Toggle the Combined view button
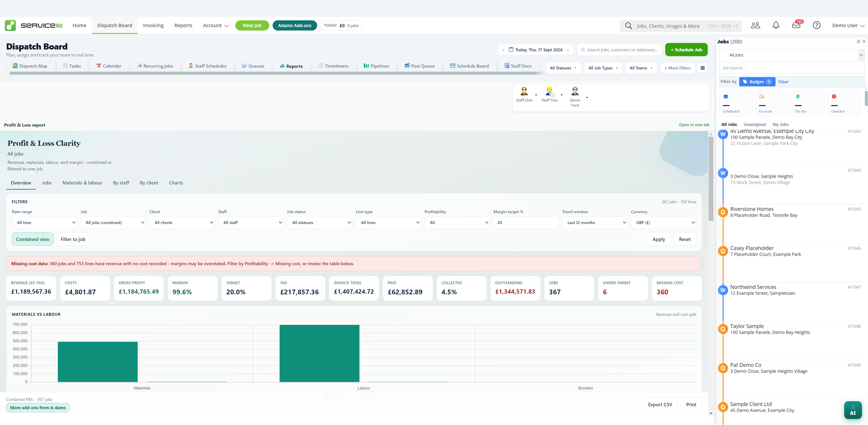 click(x=33, y=239)
